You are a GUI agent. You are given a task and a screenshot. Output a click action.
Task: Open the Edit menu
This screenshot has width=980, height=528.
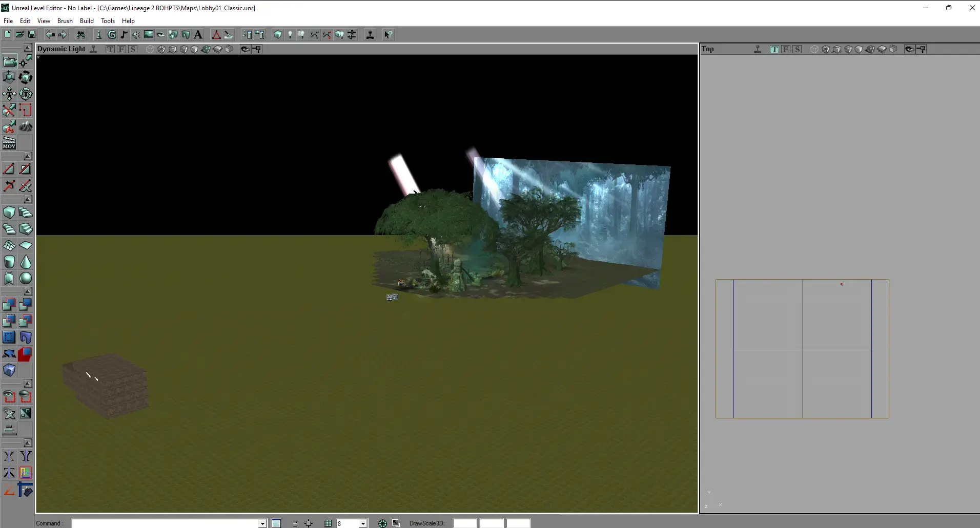coord(25,21)
